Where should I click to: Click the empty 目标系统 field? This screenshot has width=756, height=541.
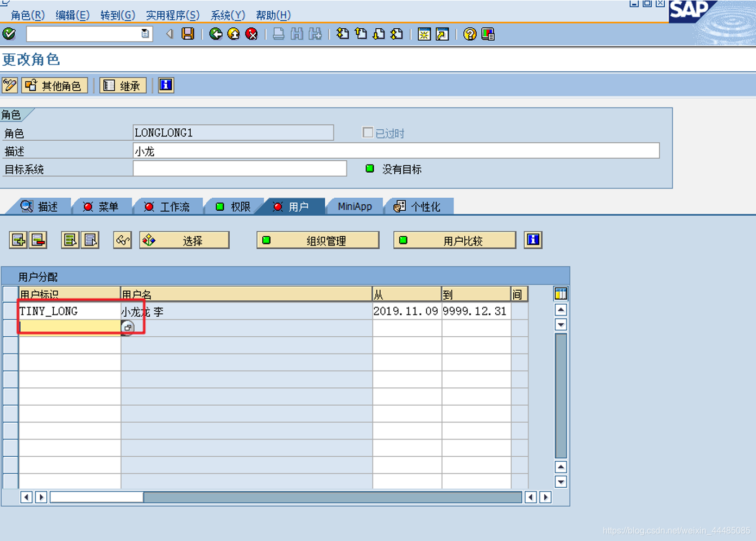coord(240,168)
